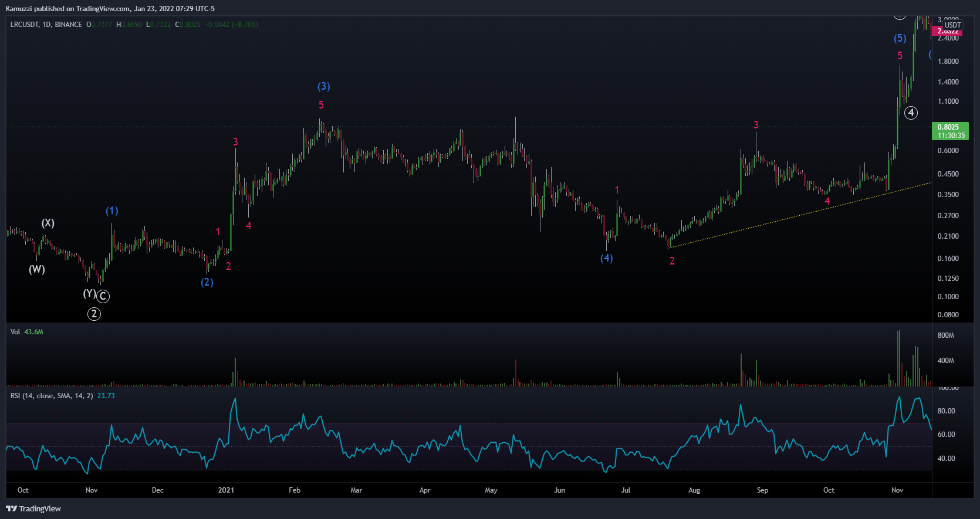
Task: Select the blue (5) wave label
Action: tap(900, 38)
